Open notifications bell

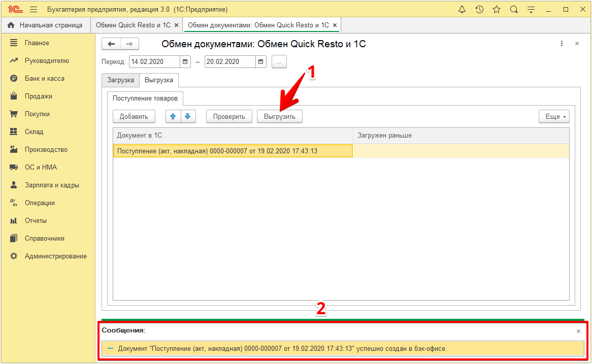tap(462, 10)
